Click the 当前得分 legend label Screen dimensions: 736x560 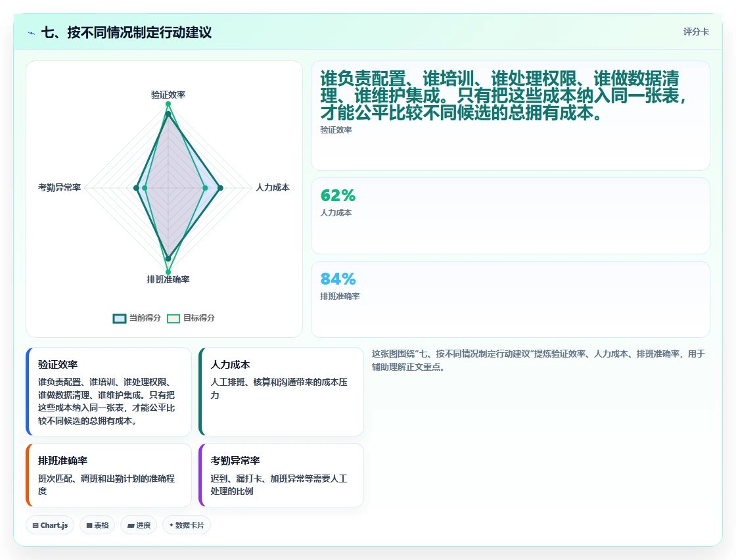(145, 317)
